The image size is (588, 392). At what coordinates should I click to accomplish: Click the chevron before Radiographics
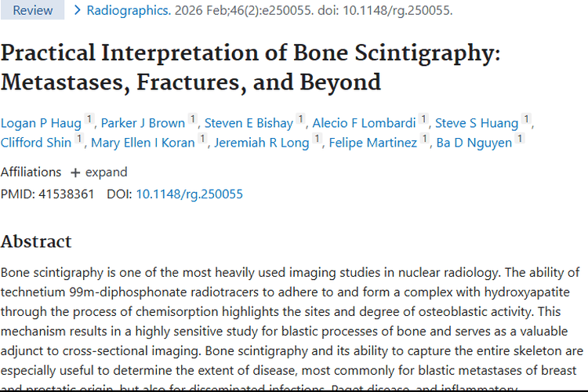pyautogui.click(x=77, y=11)
